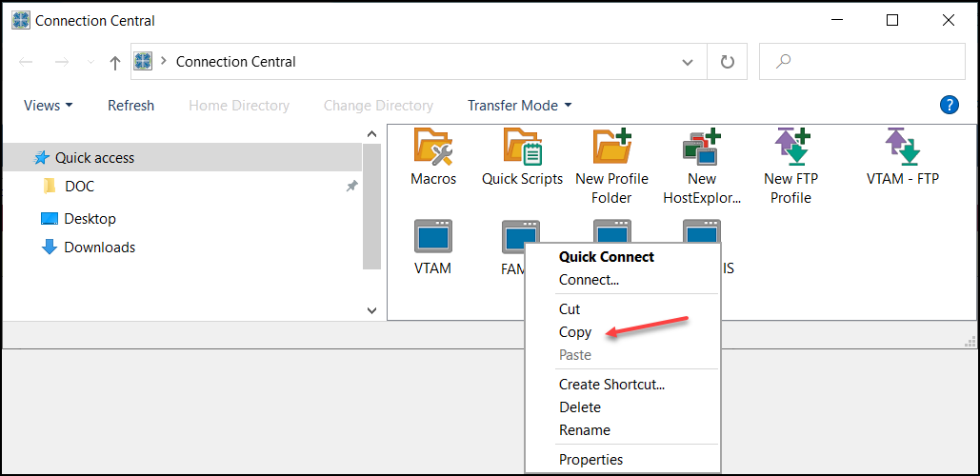980x476 pixels.
Task: Select the New FTP Profile icon
Action: click(791, 147)
